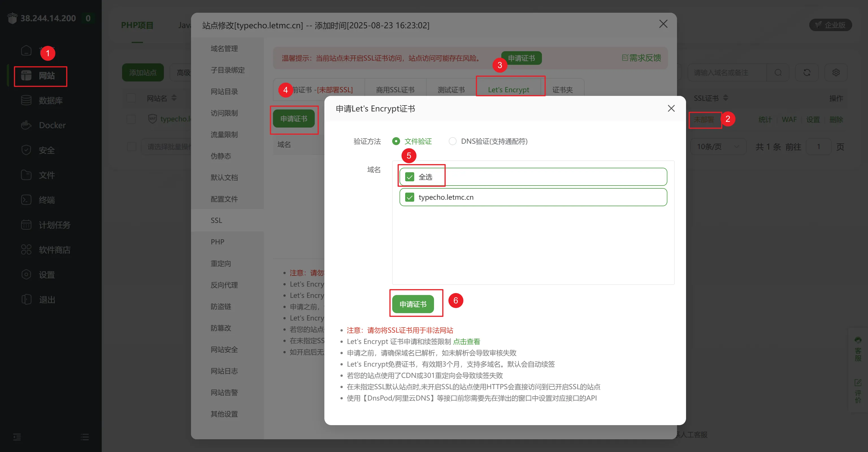
Task: Open the 终端 terminal icon
Action: point(26,200)
